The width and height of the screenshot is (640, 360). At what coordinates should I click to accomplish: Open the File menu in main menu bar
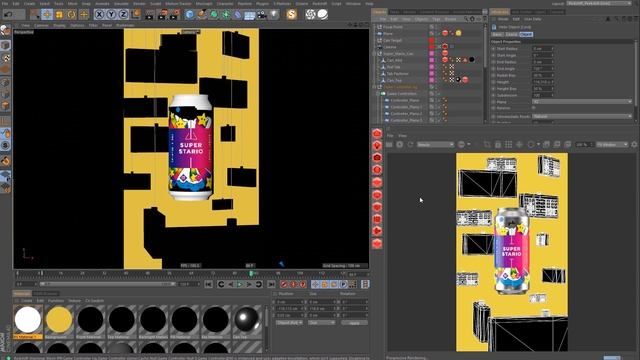click(x=5, y=3)
